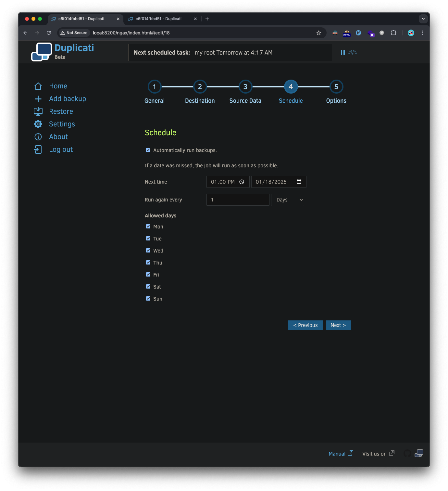Open the Manual link
Viewport: 448px width, 491px height.
[x=337, y=454]
